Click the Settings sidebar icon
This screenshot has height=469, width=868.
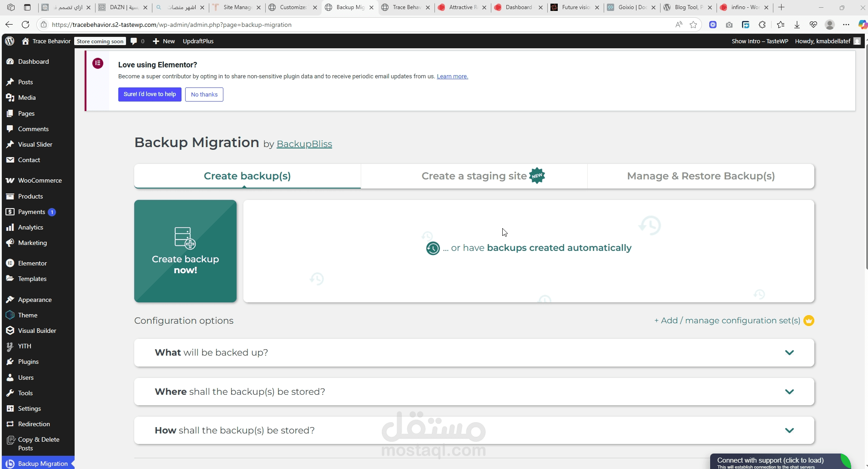tap(10, 408)
